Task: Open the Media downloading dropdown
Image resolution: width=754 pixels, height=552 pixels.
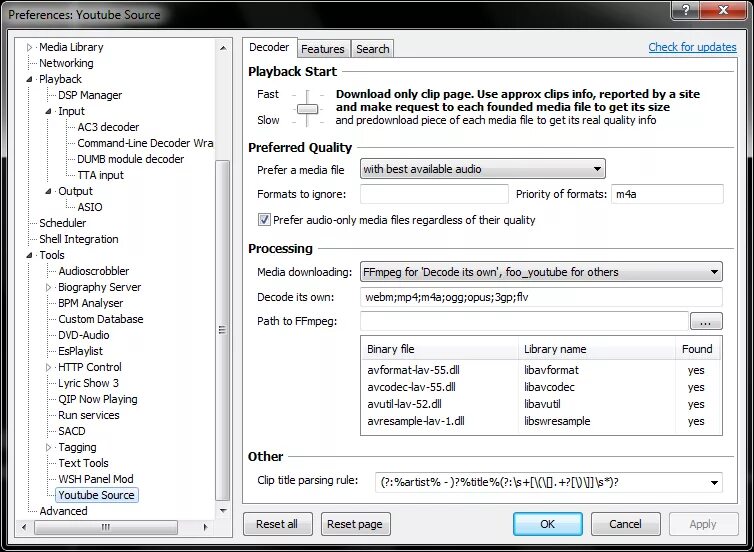Action: coord(541,272)
